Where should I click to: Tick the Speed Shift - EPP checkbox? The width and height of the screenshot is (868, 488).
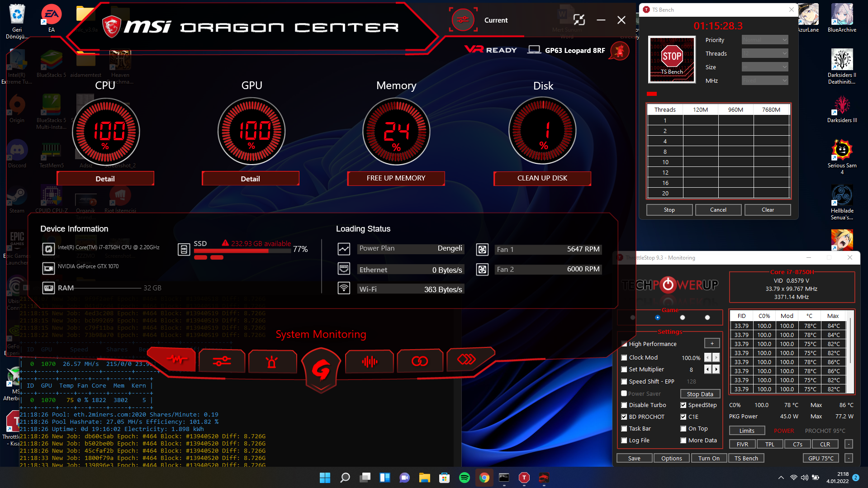[624, 381]
